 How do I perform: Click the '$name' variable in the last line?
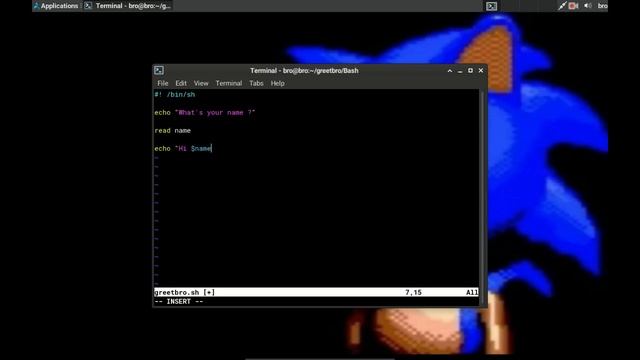201,149
